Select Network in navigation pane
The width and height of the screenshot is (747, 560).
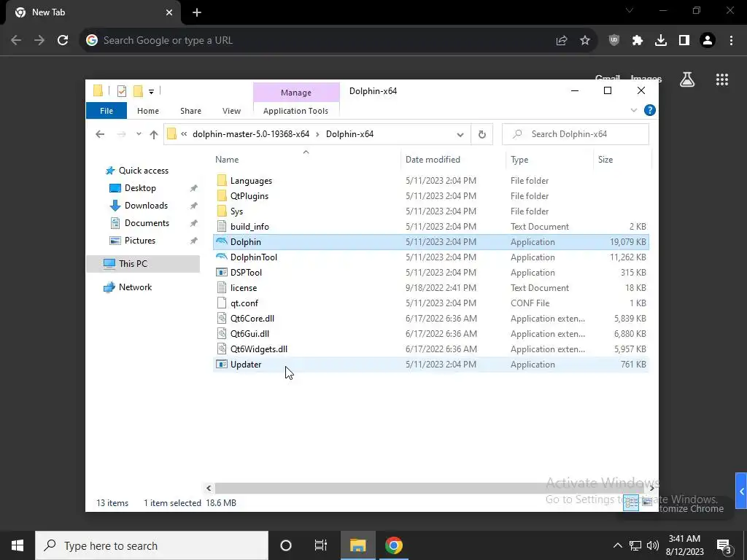135,287
